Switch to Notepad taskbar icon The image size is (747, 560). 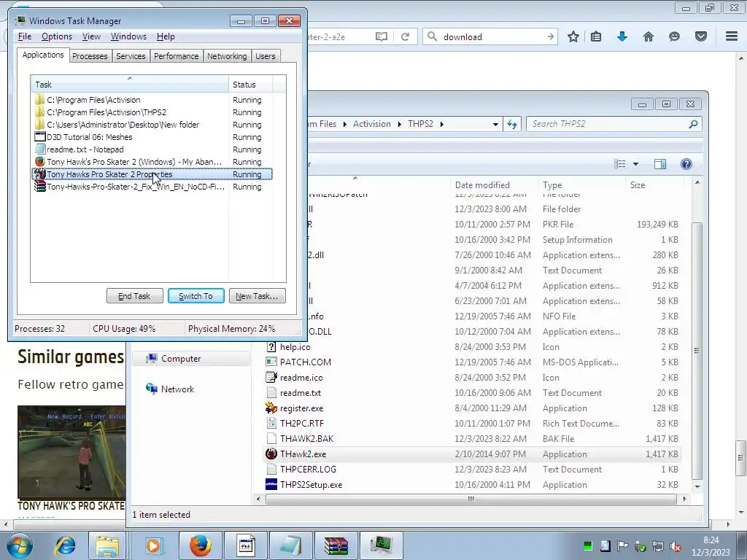290,545
